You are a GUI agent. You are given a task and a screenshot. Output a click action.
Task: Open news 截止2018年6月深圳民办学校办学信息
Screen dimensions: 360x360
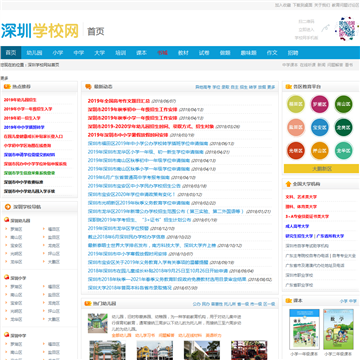pyautogui.click(x=126, y=237)
